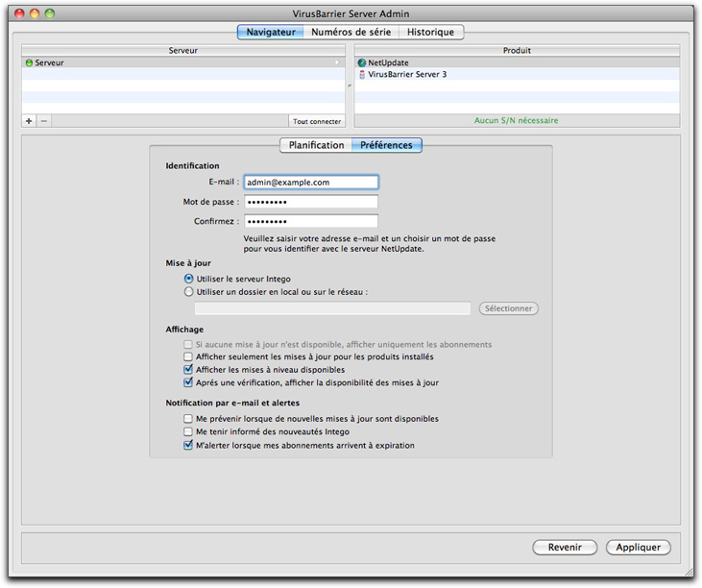
Task: Uncheck M'alerter lorsque mes abonnements expiration
Action: [x=188, y=445]
